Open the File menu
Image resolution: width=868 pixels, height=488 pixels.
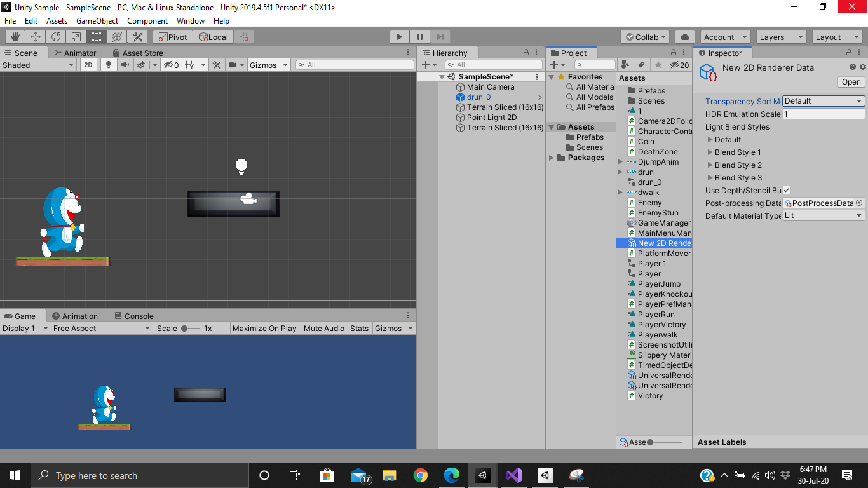[10, 20]
